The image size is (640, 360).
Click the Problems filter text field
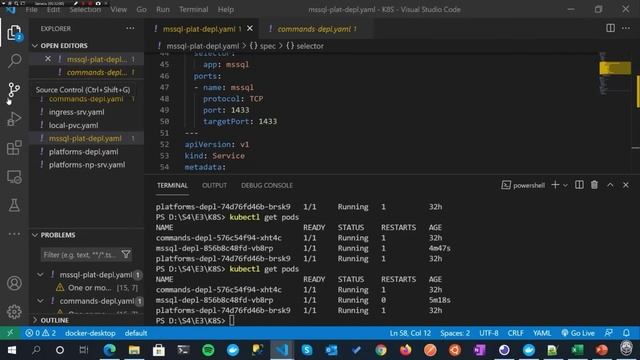(x=80, y=255)
